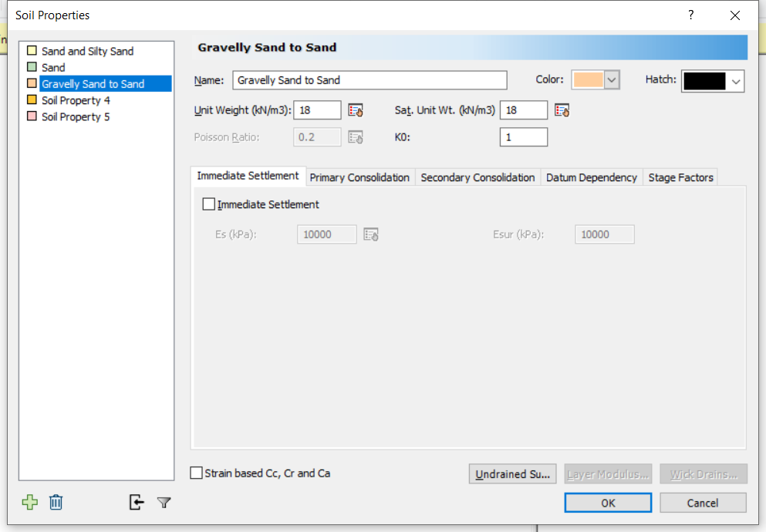View the Datum Dependency tab
766x532 pixels.
pyautogui.click(x=592, y=177)
